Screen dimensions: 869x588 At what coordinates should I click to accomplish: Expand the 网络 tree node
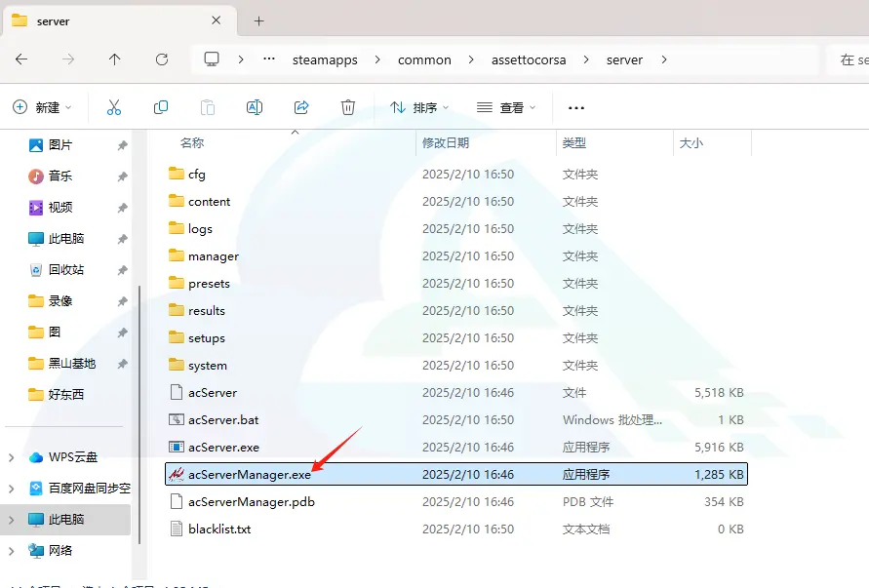tap(11, 551)
